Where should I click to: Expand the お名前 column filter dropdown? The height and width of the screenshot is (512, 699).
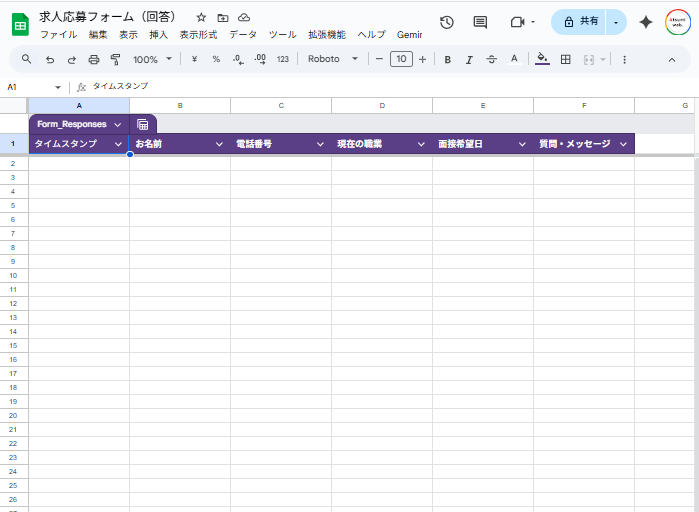[x=219, y=144]
